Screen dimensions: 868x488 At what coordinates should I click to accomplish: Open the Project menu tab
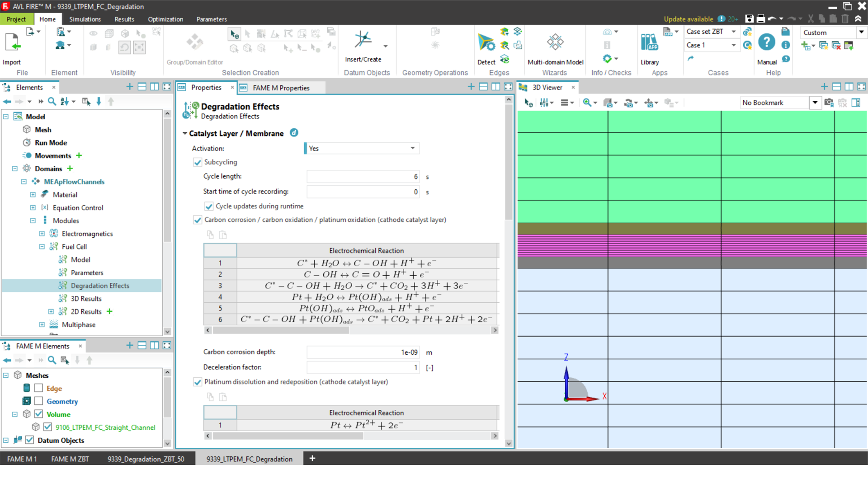(16, 19)
